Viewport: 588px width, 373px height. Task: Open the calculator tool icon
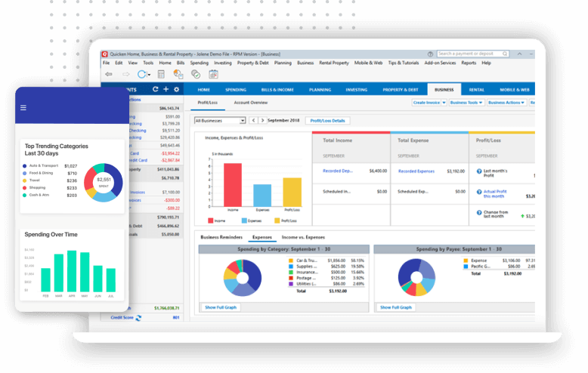pyautogui.click(x=161, y=74)
